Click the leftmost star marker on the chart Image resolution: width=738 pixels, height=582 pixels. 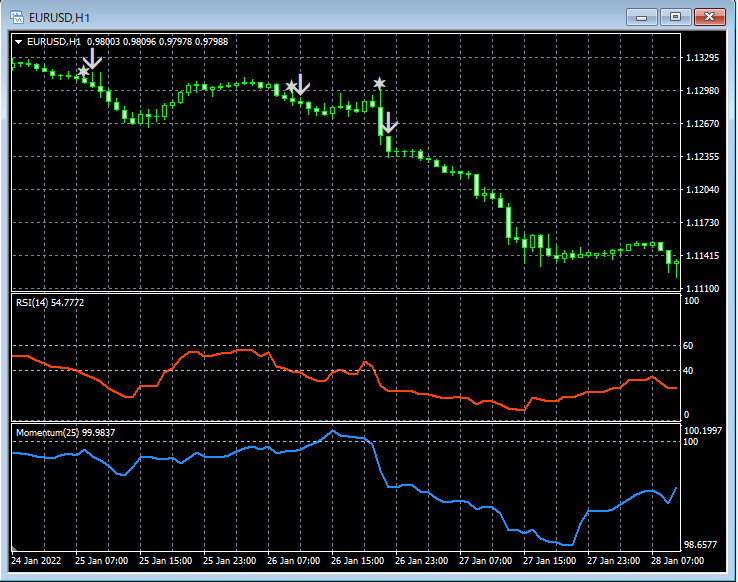point(82,71)
